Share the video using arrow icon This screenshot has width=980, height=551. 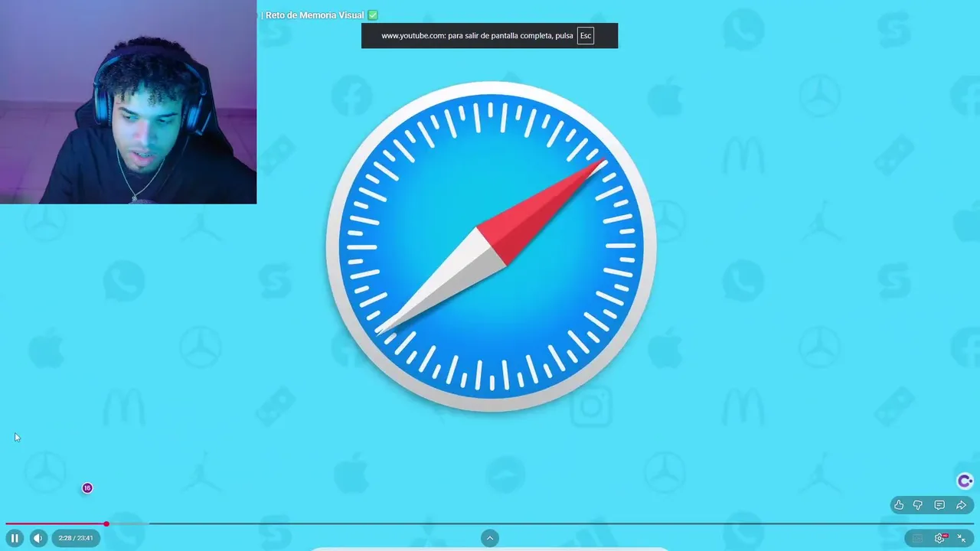[961, 505]
